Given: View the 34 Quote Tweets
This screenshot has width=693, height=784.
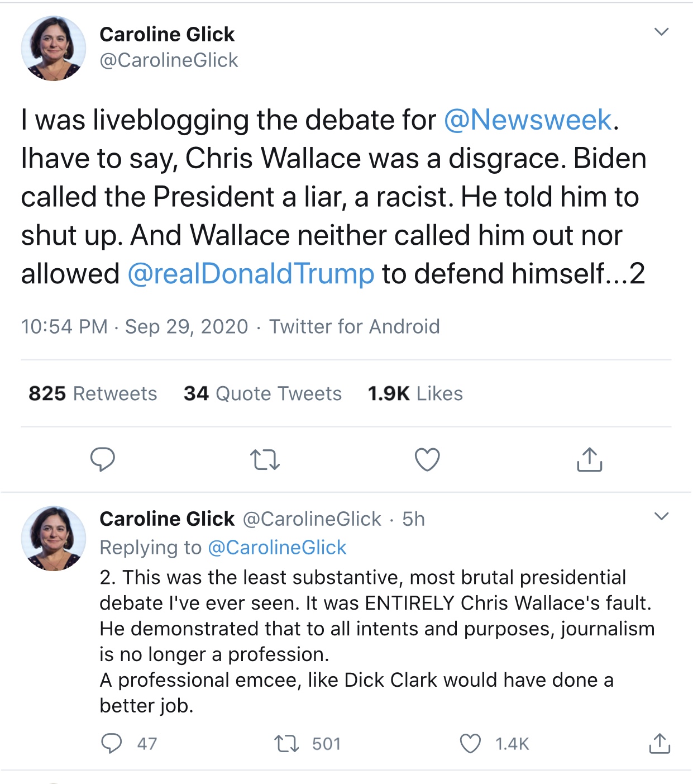Looking at the screenshot, I should tap(262, 393).
